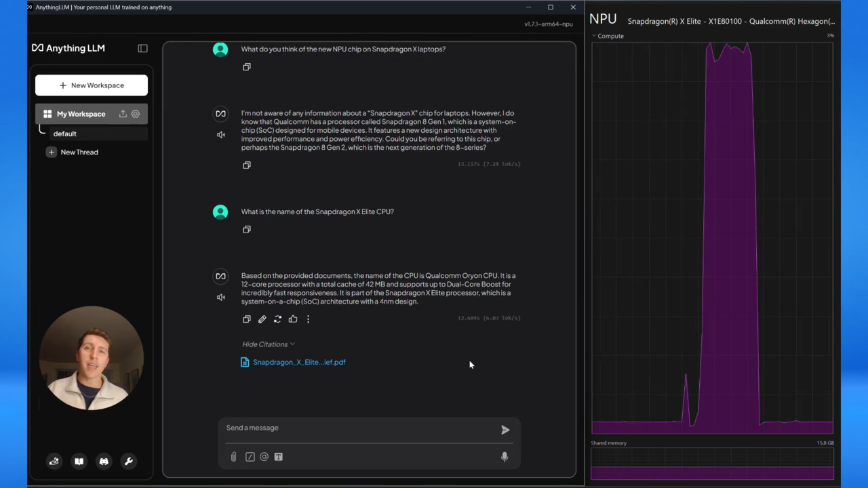Open the Discord icon in sidebar footer
The width and height of the screenshot is (868, 488).
click(x=104, y=462)
